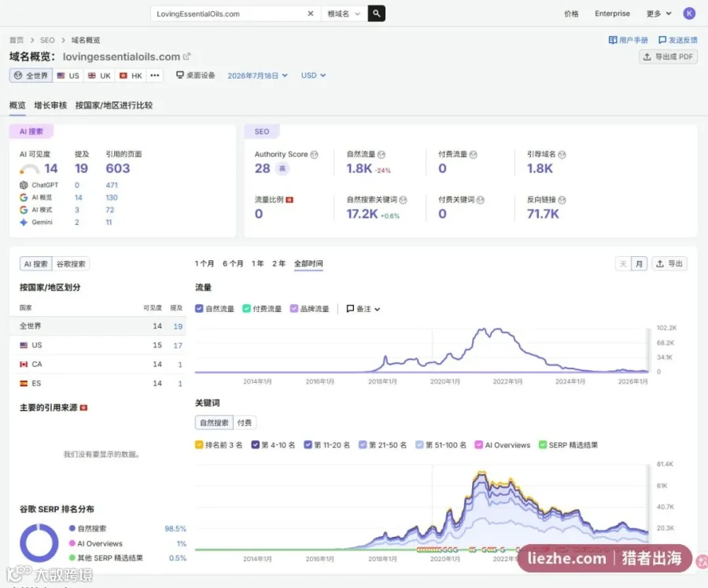Click Google icon beside AI 模式
The image size is (708, 588).
[24, 210]
